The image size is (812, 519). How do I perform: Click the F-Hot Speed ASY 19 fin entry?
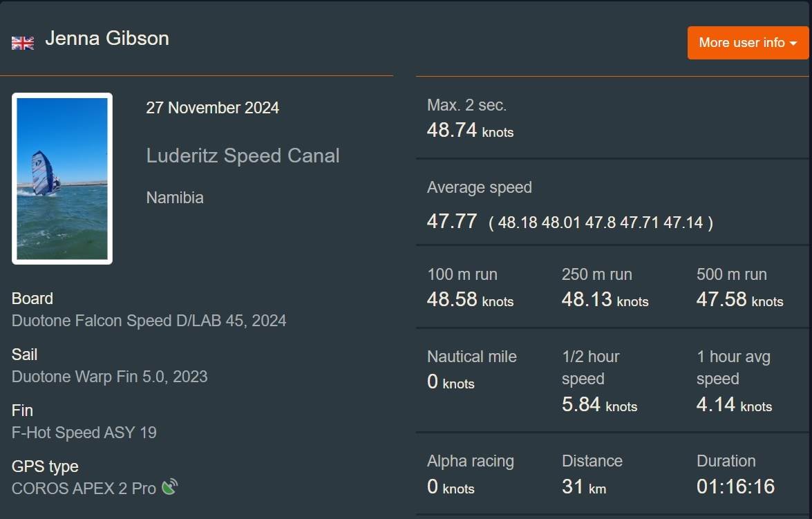point(84,433)
